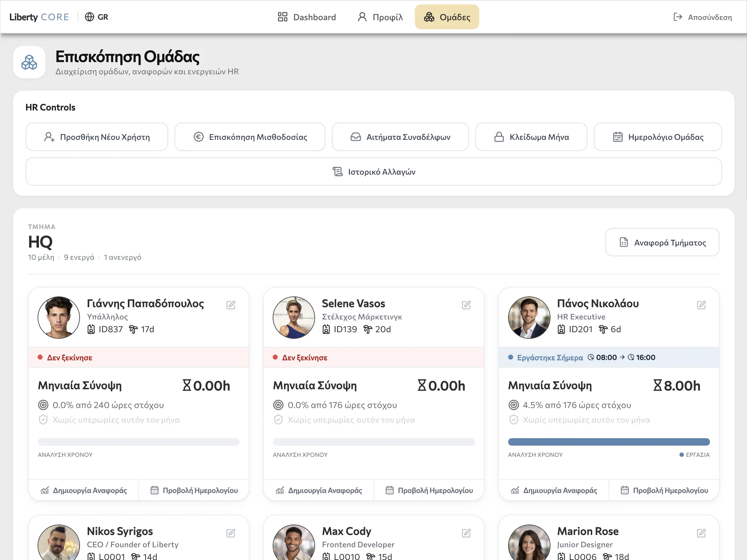Click the '1 ανενεργό' text
747x560 pixels.
click(x=122, y=257)
